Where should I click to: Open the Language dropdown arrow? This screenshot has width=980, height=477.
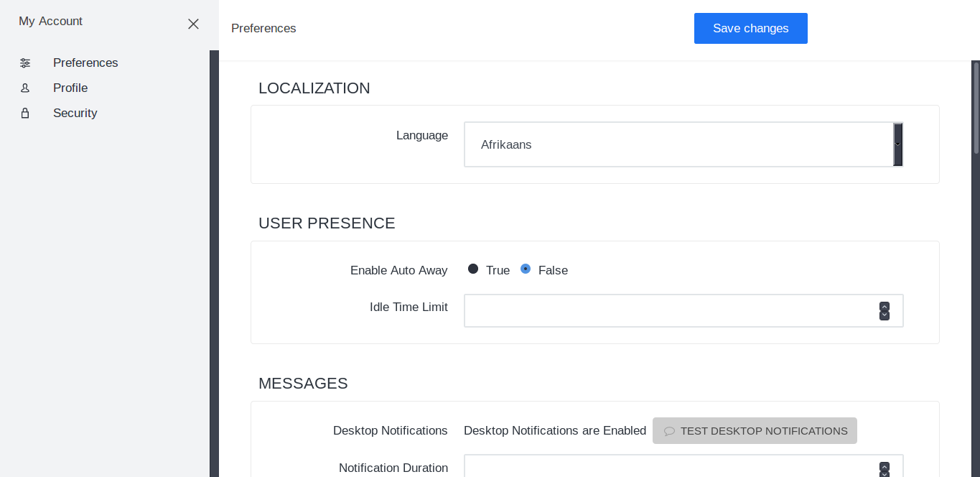[897, 144]
